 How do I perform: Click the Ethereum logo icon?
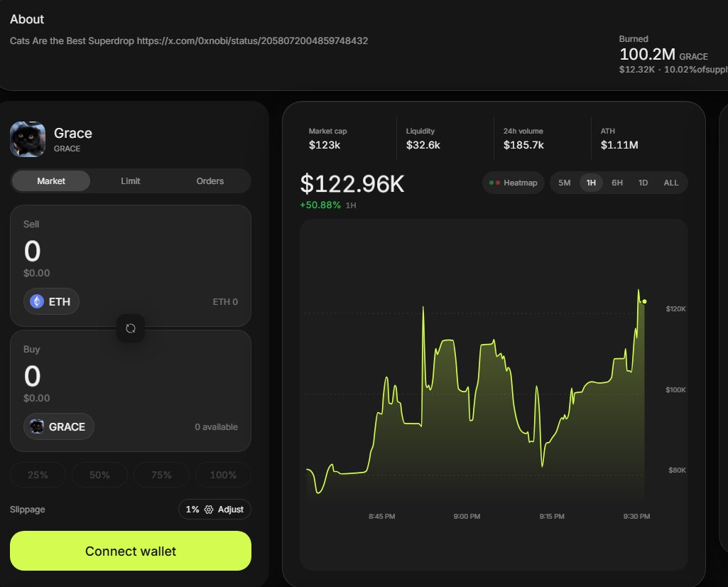(37, 301)
